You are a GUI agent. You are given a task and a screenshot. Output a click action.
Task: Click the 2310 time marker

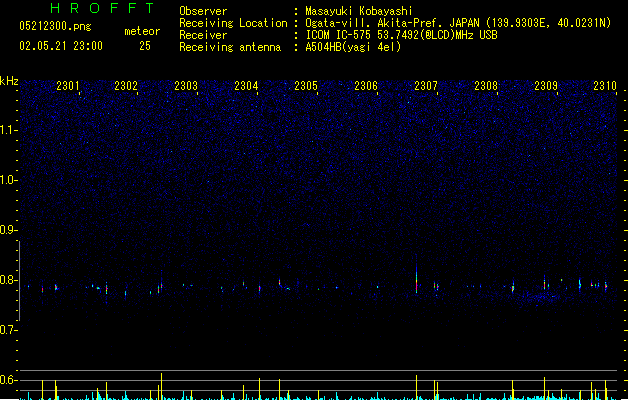(605, 86)
